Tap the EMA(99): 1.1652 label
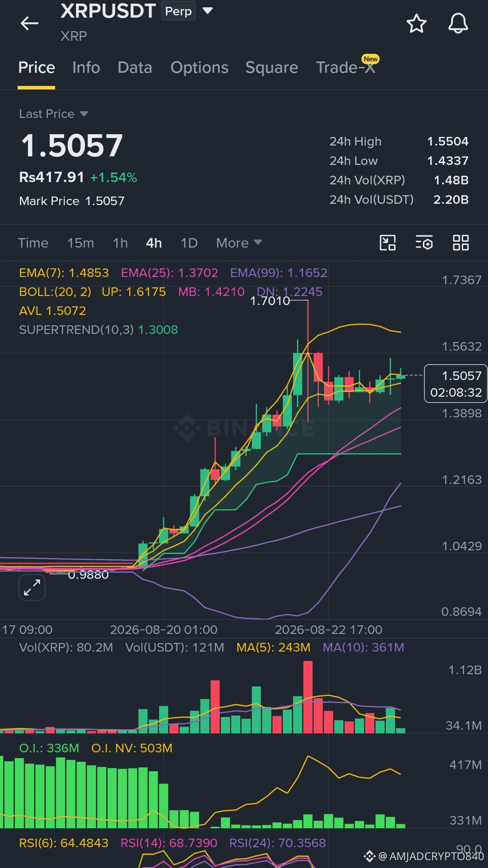Screen dimensions: 488x868 pos(279,273)
